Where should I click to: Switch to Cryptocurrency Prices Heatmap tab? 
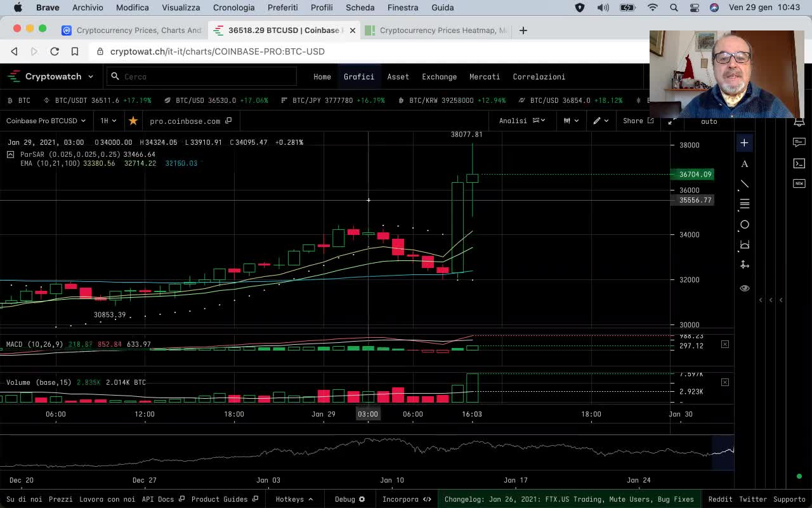coord(436,30)
